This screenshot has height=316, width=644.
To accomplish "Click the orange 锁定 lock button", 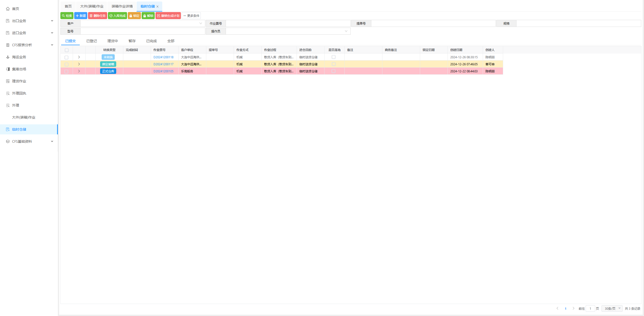I will (x=134, y=16).
